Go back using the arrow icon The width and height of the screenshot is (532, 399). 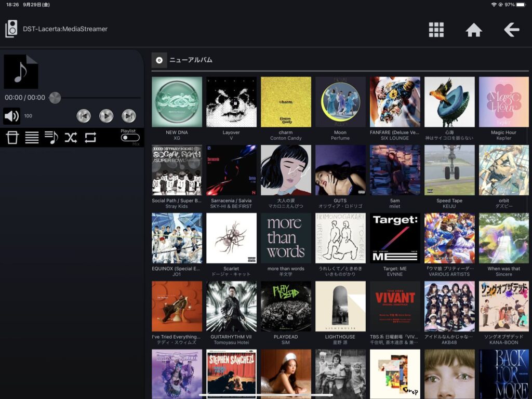pyautogui.click(x=511, y=30)
